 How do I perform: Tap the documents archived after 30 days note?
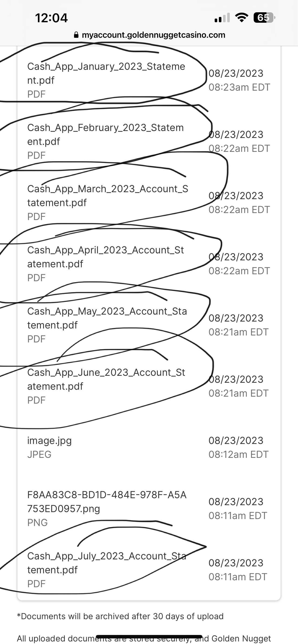point(120,616)
